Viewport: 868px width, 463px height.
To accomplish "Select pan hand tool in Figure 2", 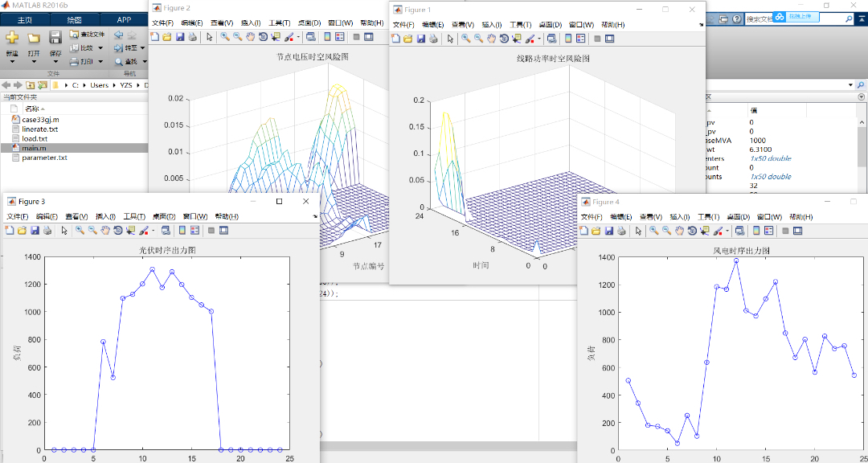I will click(250, 37).
